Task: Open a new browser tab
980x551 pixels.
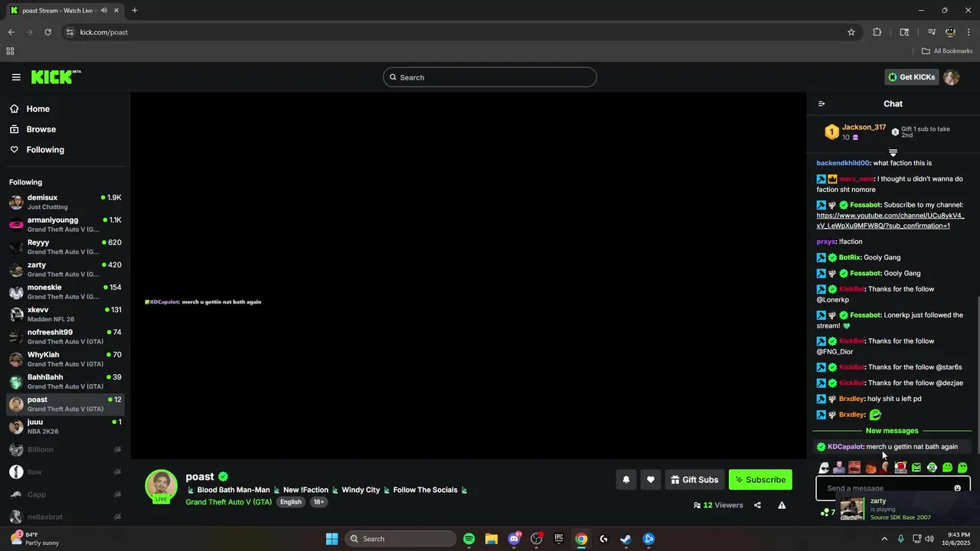Action: point(135,11)
